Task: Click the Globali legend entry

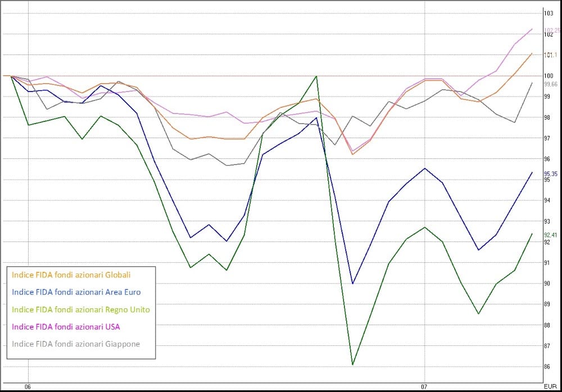Action: [x=71, y=275]
